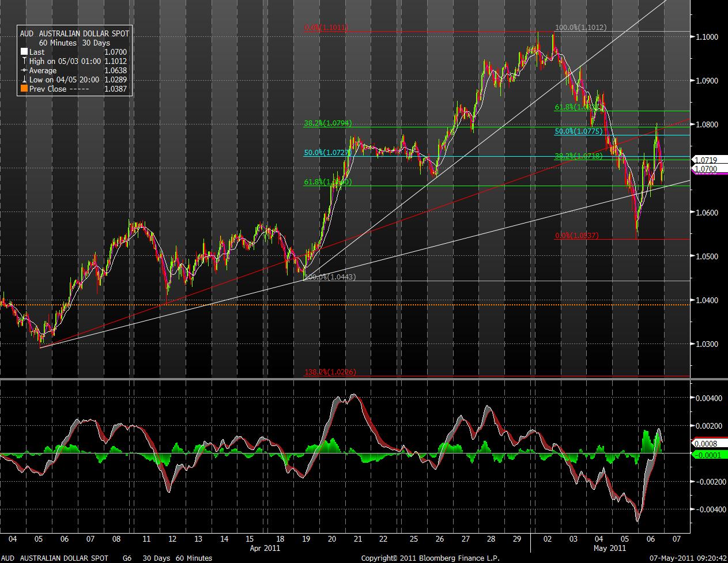
Task: Click the white Last marker in legend
Action: point(24,52)
